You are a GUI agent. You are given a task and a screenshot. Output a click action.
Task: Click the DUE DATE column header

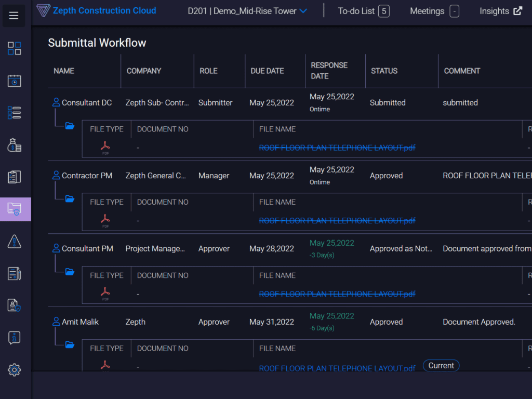(267, 71)
